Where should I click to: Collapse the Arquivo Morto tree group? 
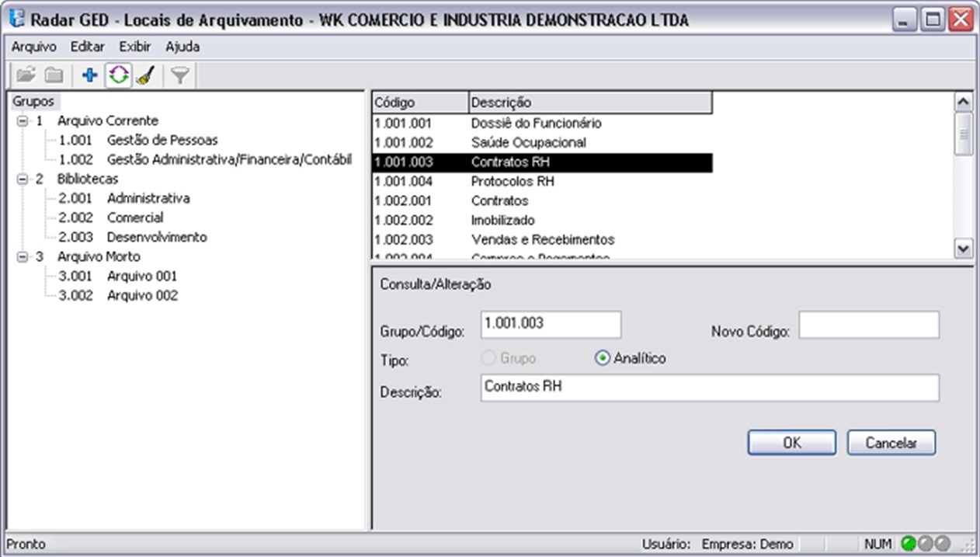click(23, 257)
